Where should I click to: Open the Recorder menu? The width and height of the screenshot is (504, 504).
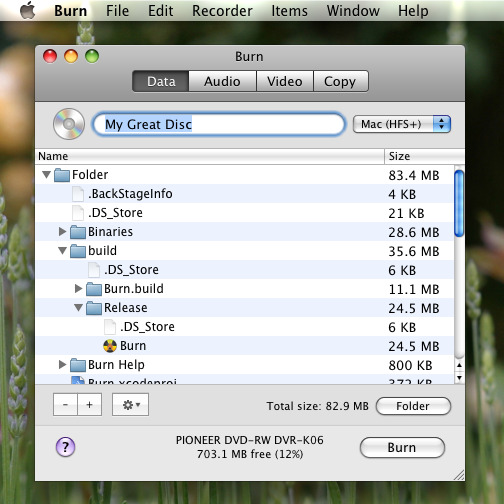point(222,11)
